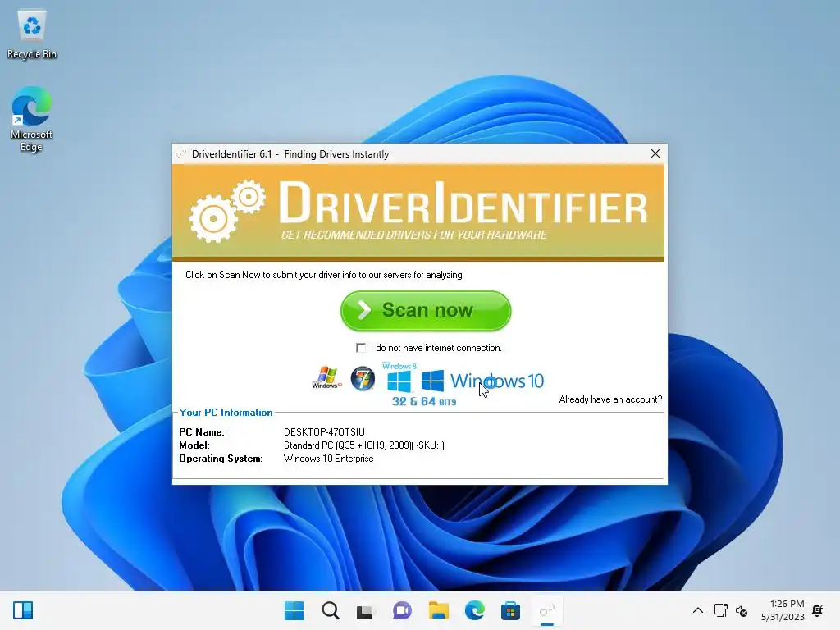Screen dimensions: 840x630
Task: Start the driver scan with Scan now
Action: (x=426, y=311)
